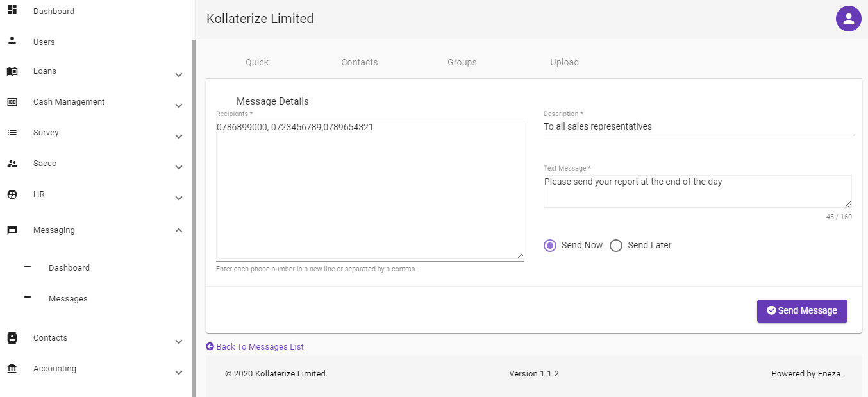Screen dimensions: 868x397
Task: Expand the HR menu chevron
Action: tap(179, 198)
